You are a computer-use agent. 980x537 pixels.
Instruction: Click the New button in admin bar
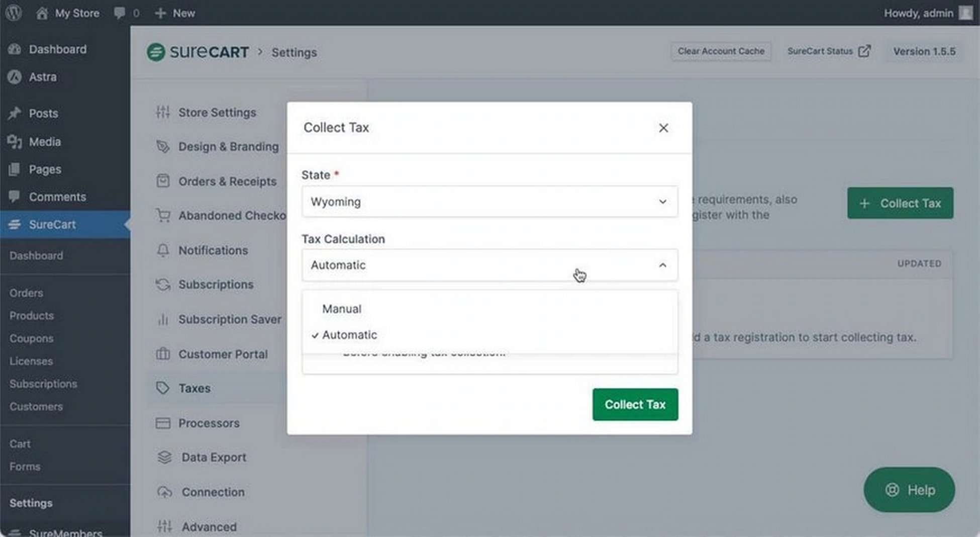pyautogui.click(x=175, y=13)
